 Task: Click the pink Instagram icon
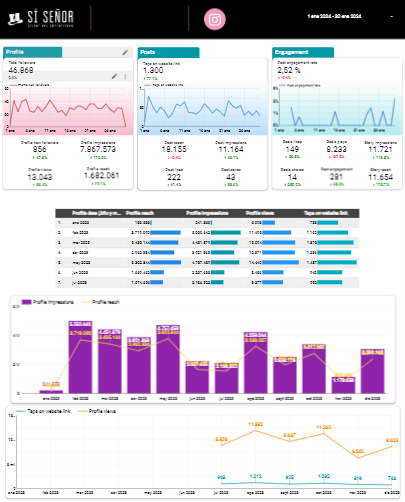click(x=214, y=19)
